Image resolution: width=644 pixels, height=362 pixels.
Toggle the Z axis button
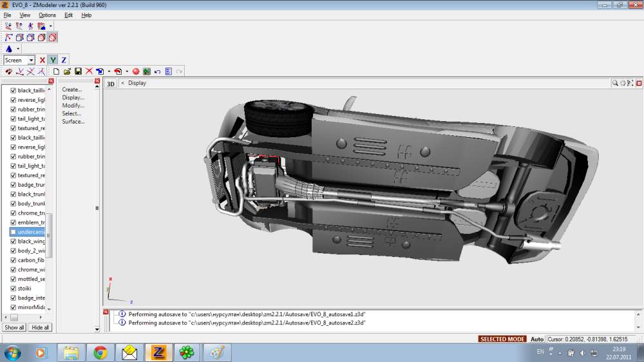point(64,60)
